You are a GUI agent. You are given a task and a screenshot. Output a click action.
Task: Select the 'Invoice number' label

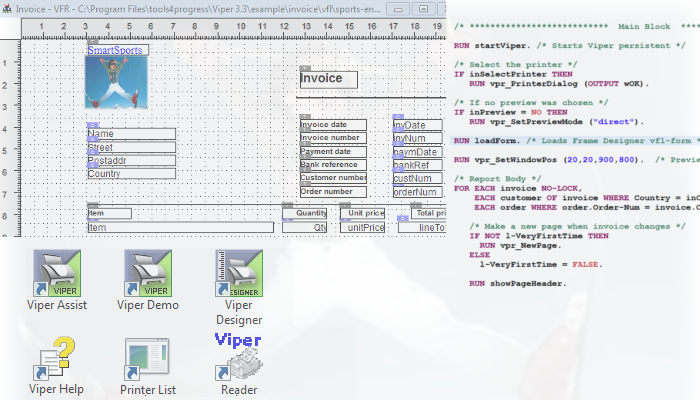tap(333, 138)
